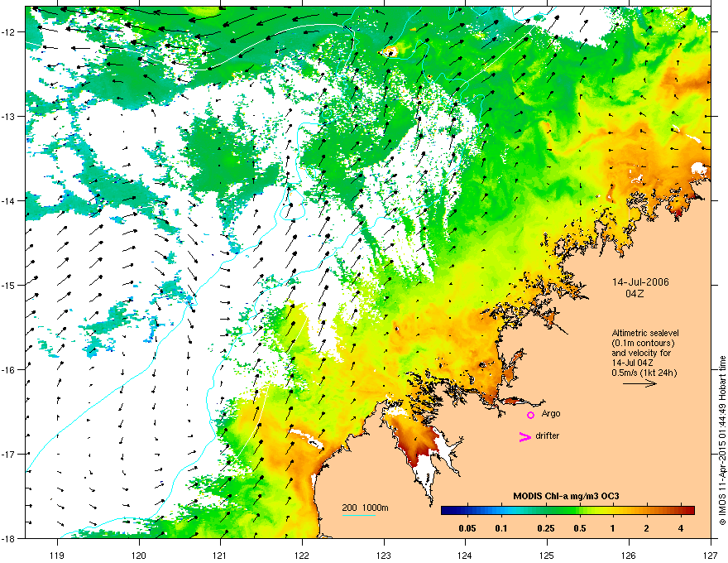Click the longitude label 125
This screenshot has height=563, width=728.
(x=547, y=555)
